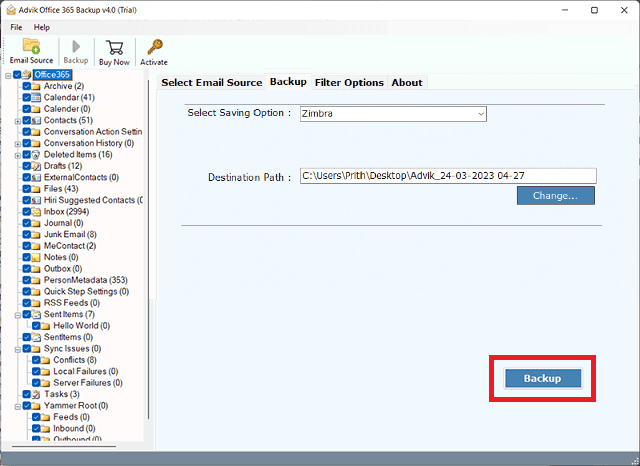Click the Backup toolbar play icon

76,47
